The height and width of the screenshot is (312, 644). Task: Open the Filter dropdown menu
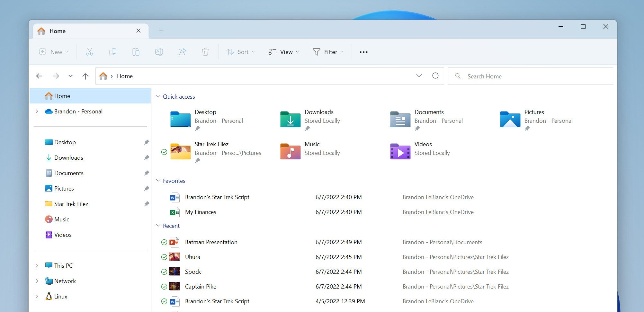[x=328, y=52]
